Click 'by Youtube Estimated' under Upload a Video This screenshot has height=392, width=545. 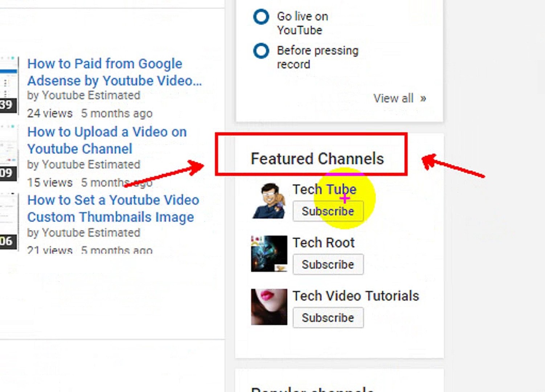point(84,165)
